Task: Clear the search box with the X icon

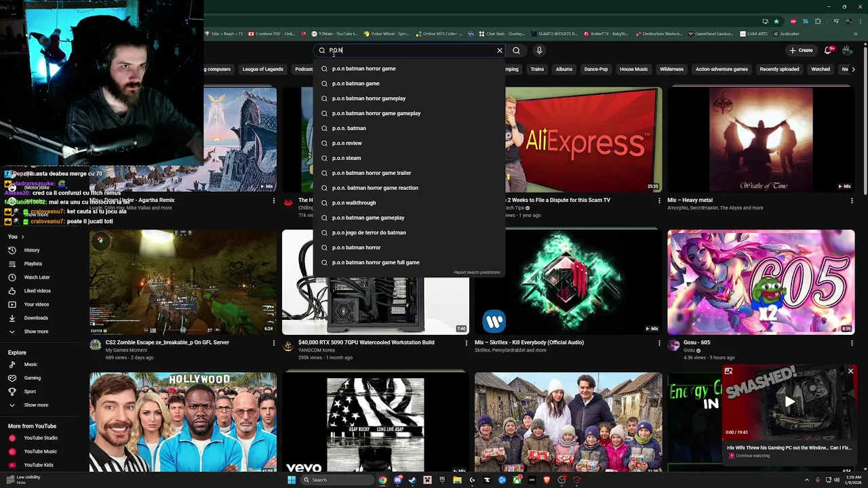Action: coord(500,50)
